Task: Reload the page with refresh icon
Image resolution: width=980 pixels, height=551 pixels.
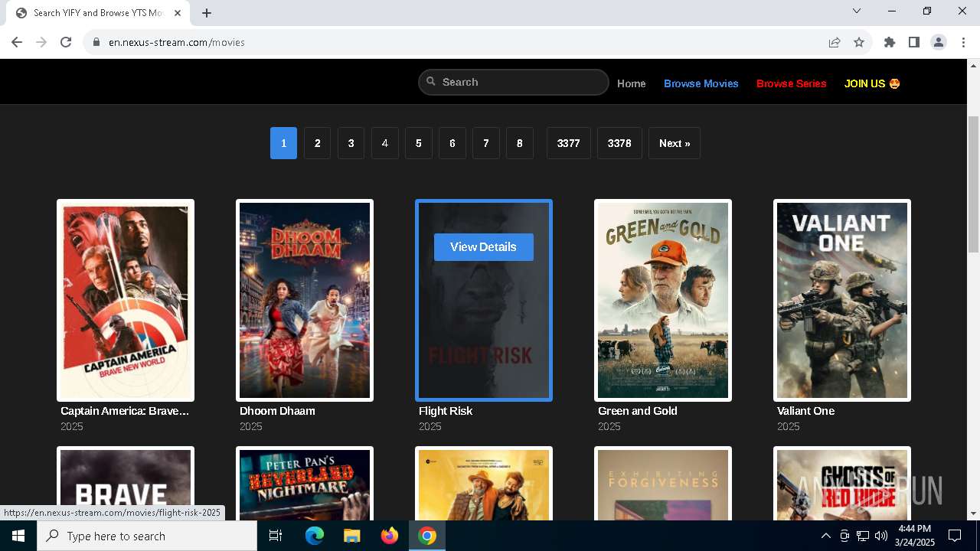Action: 66,42
